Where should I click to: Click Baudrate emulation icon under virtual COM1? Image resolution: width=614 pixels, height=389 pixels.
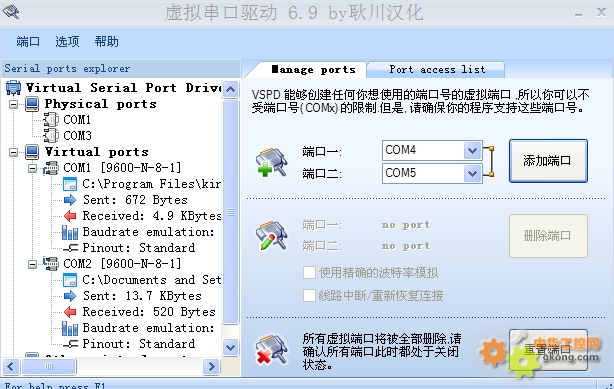point(70,232)
